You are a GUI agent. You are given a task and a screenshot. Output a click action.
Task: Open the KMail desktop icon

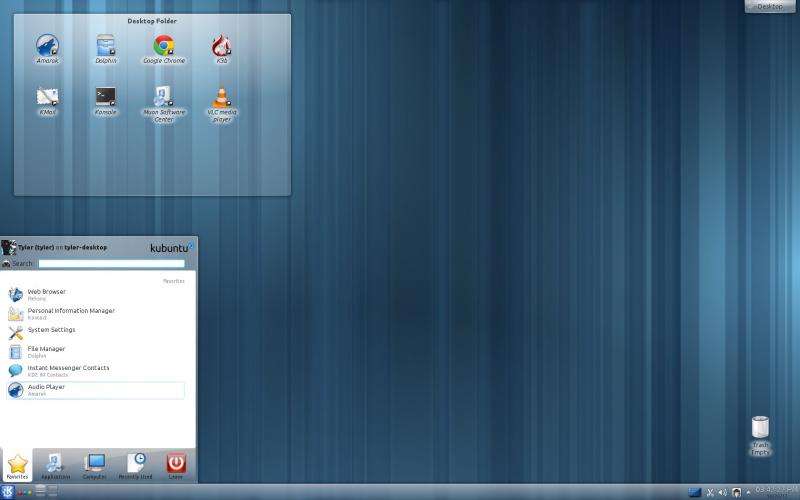click(x=47, y=101)
